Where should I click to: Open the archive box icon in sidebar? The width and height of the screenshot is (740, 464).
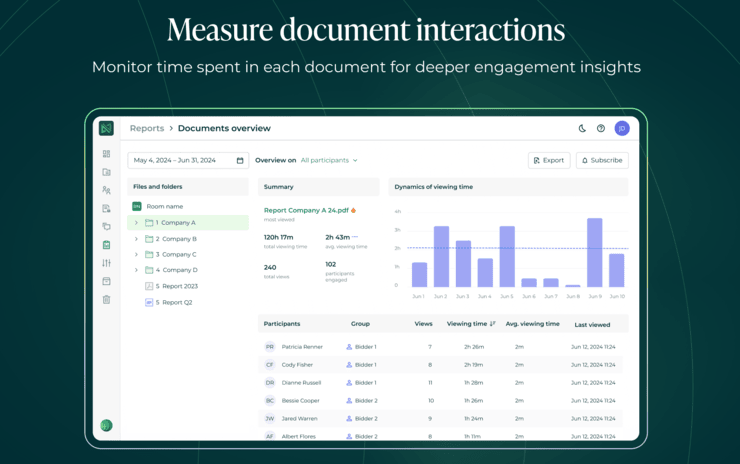106,281
